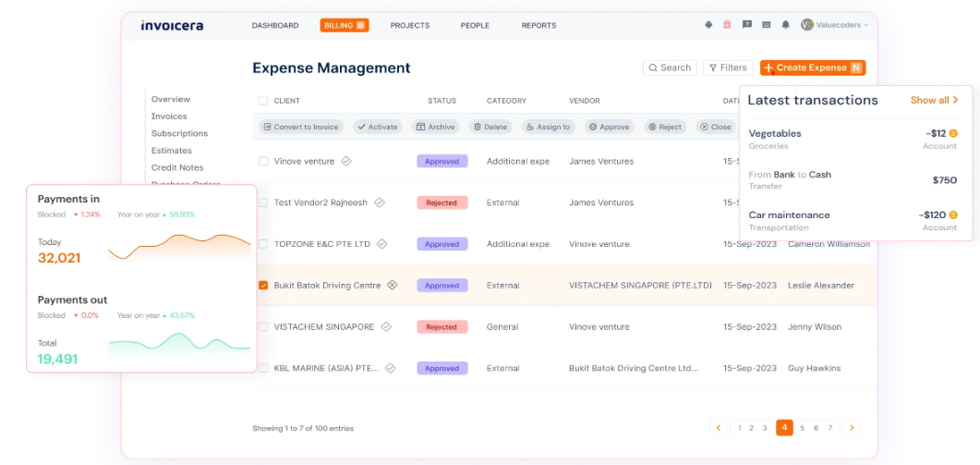Viewport: 980px width, 465px height.
Task: Click coin icon on Vegetables transaction
Action: click(x=953, y=133)
